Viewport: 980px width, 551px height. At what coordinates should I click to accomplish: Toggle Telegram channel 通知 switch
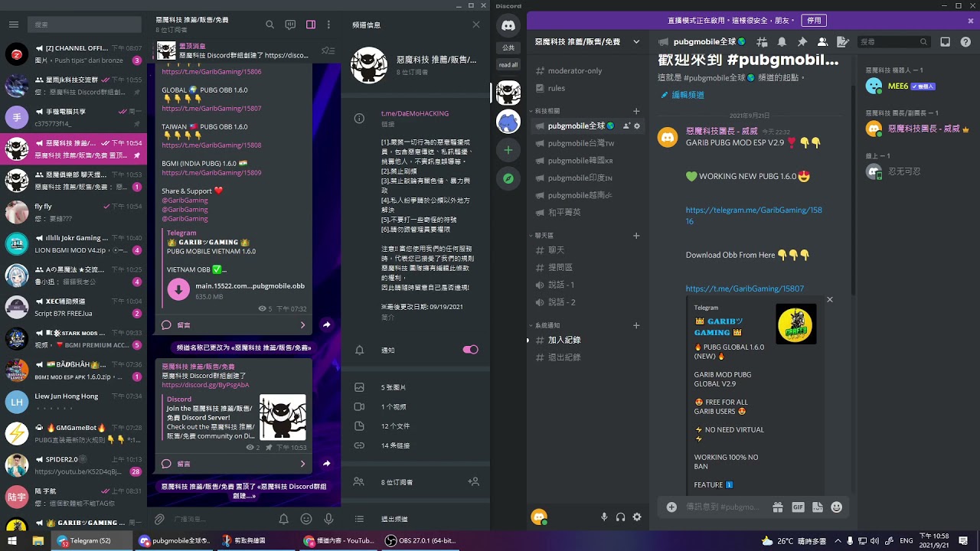point(470,350)
